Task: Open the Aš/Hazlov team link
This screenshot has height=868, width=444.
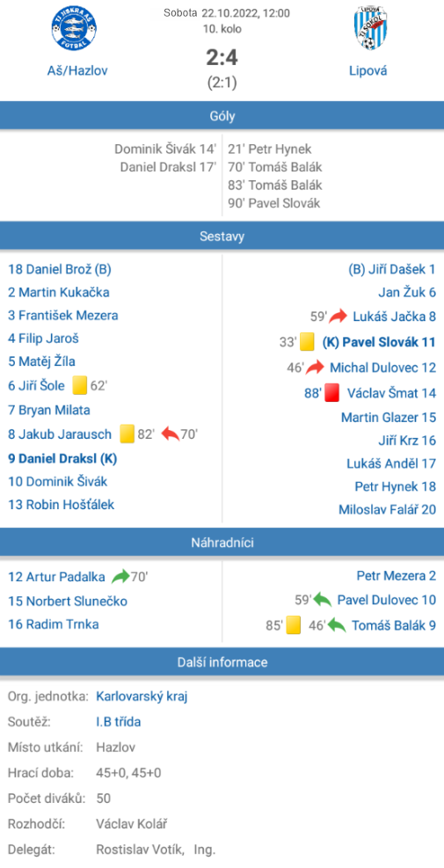Action: pos(76,70)
